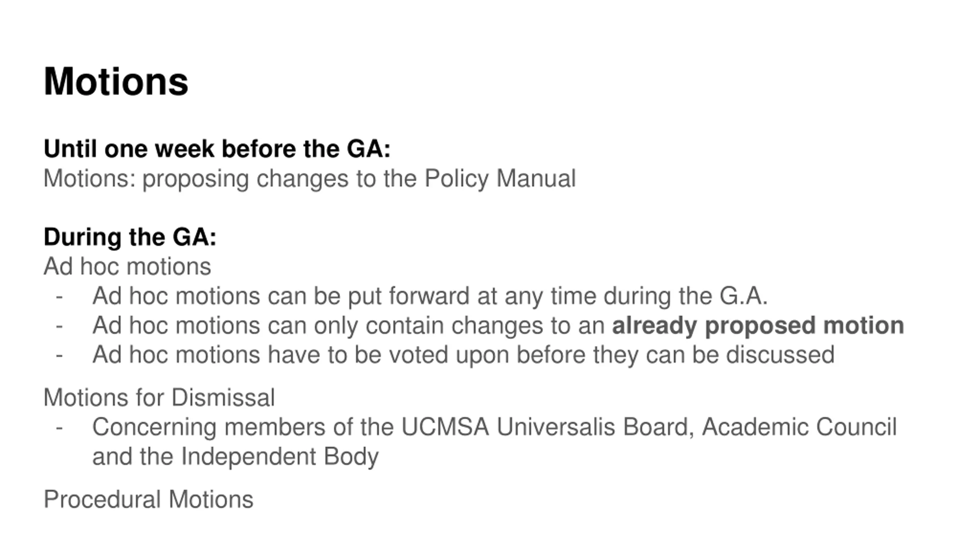Click the word 'Dismissal'
This screenshot has height=551, width=980.
(223, 398)
